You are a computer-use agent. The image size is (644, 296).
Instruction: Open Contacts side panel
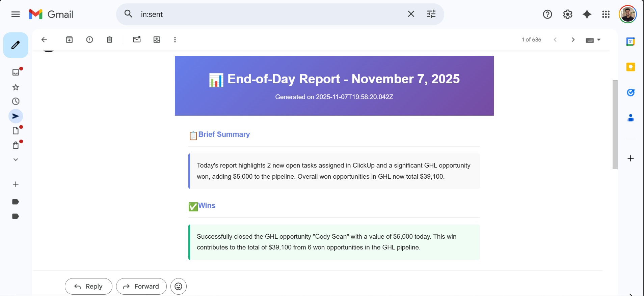tap(630, 118)
